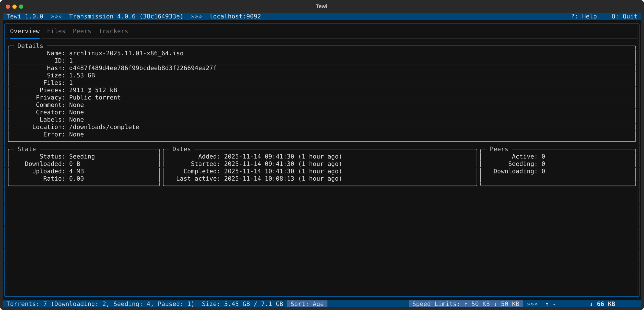
Task: Click the size value 1.53 GB
Action: [82, 75]
